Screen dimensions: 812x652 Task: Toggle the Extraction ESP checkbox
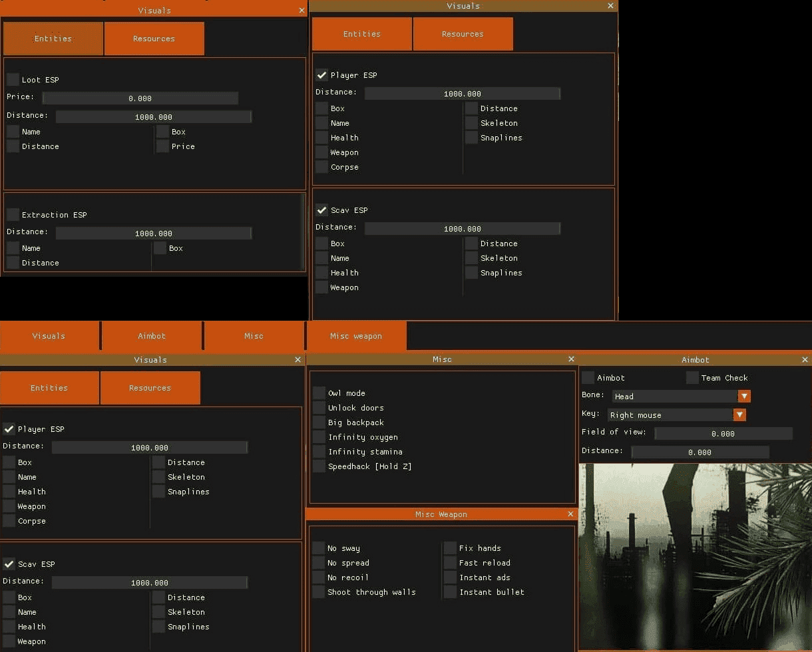click(x=13, y=215)
